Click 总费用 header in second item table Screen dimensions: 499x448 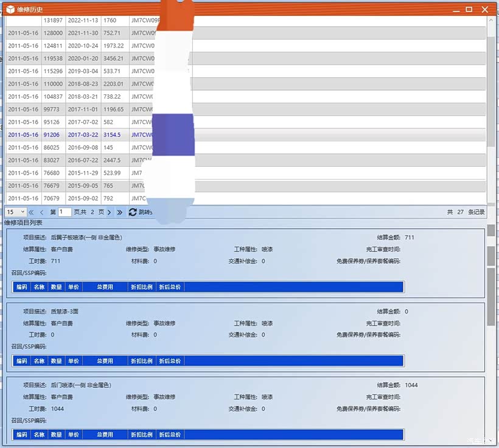point(104,361)
